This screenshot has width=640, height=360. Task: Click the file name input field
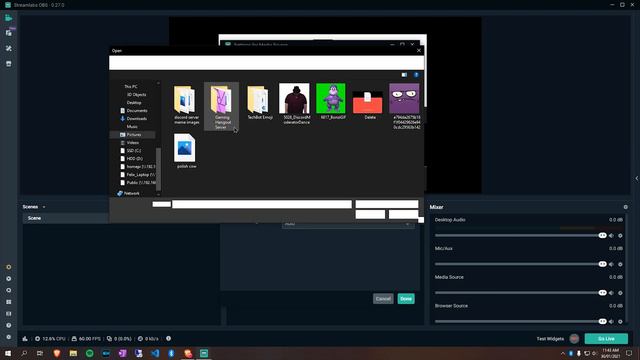click(x=262, y=204)
